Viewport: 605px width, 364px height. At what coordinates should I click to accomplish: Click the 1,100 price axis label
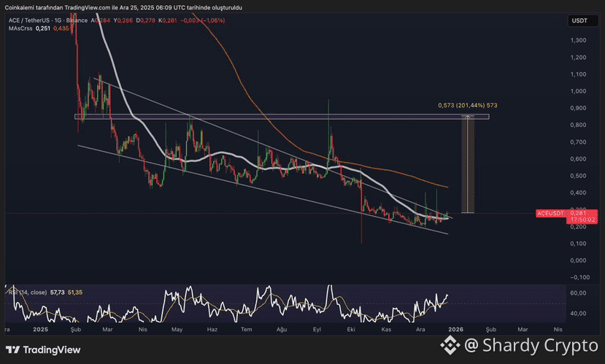[578, 74]
